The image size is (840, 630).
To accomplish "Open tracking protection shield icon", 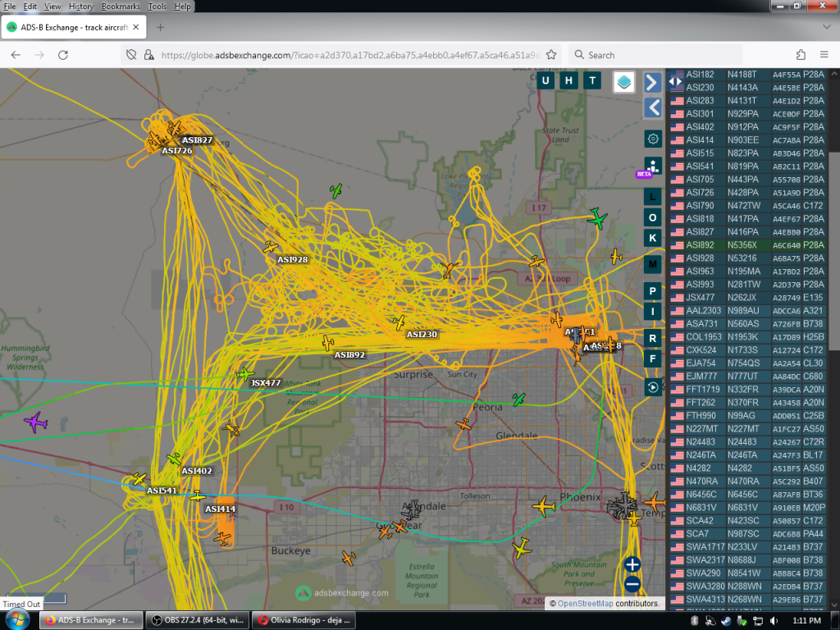I will click(131, 55).
